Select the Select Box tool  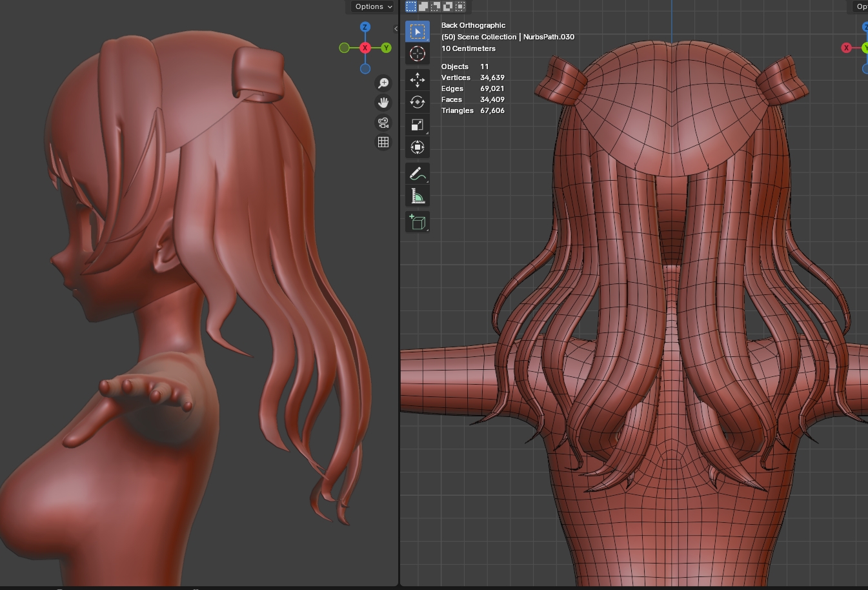pyautogui.click(x=418, y=32)
